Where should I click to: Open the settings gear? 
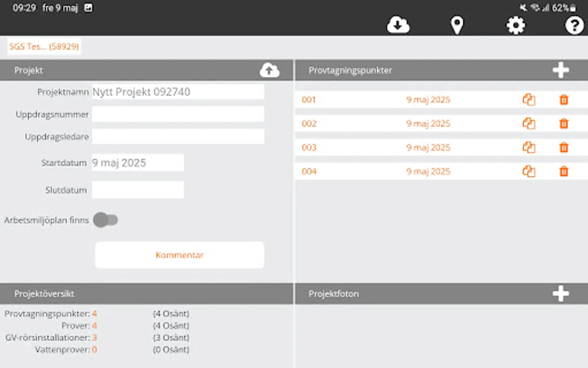tap(515, 25)
